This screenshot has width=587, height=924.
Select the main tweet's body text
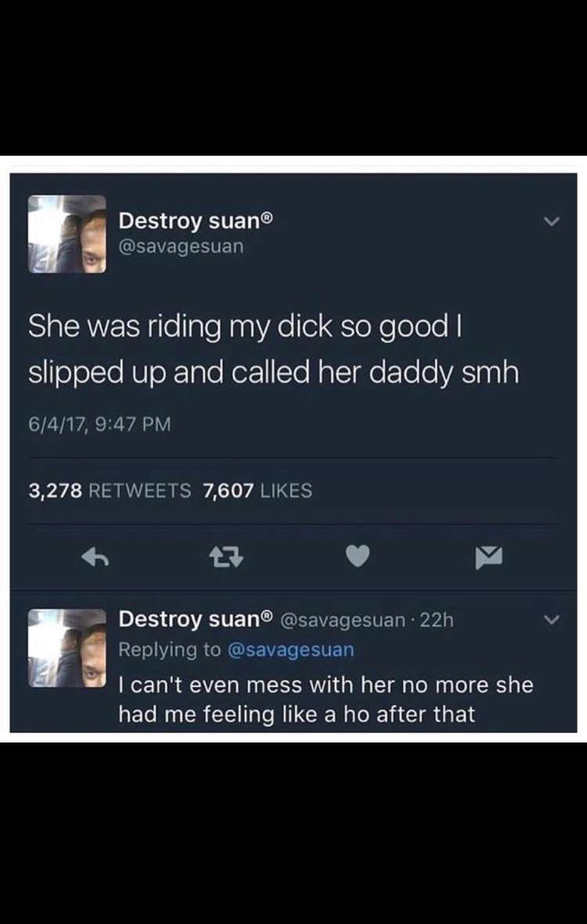click(273, 350)
